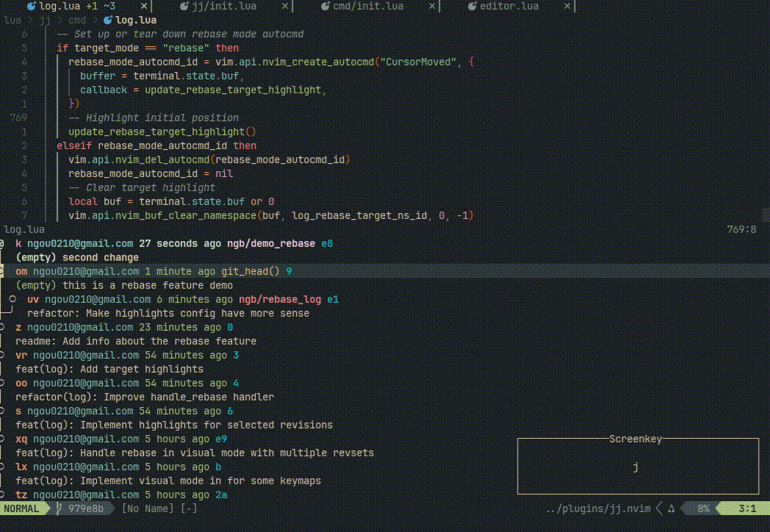Screen dimensions: 770x532
Task: Click the 8% scroll percentage indicator
Action: [703, 508]
